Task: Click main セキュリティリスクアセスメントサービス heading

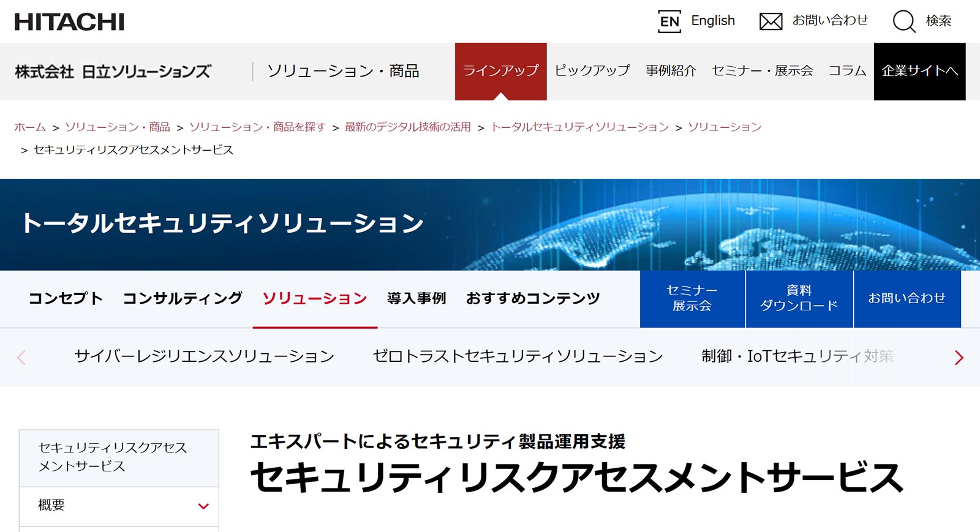Action: (577, 478)
